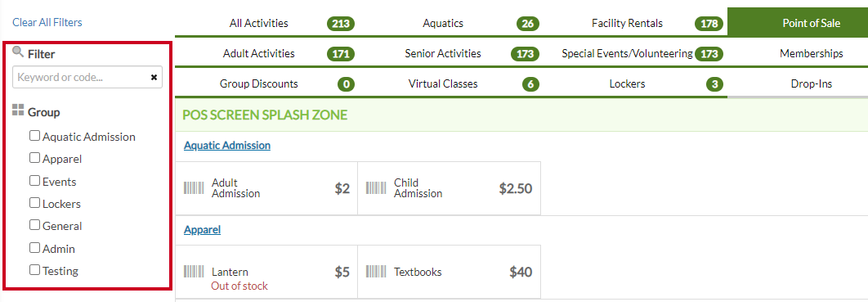Viewport: 868px width, 302px height.
Task: Click the 213 count badge on All Activities
Action: pyautogui.click(x=341, y=24)
